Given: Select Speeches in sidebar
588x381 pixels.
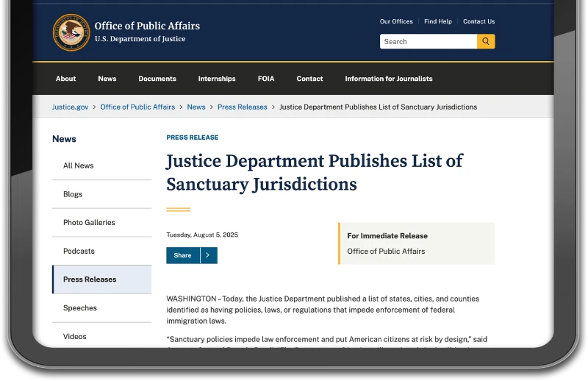Looking at the screenshot, I should coord(101,307).
